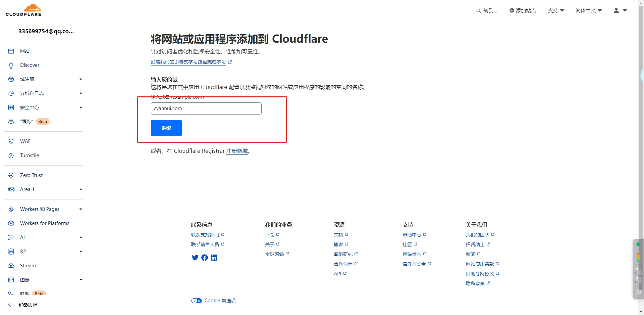Select 网站 in the sidebar
This screenshot has height=315, width=644.
[25, 51]
